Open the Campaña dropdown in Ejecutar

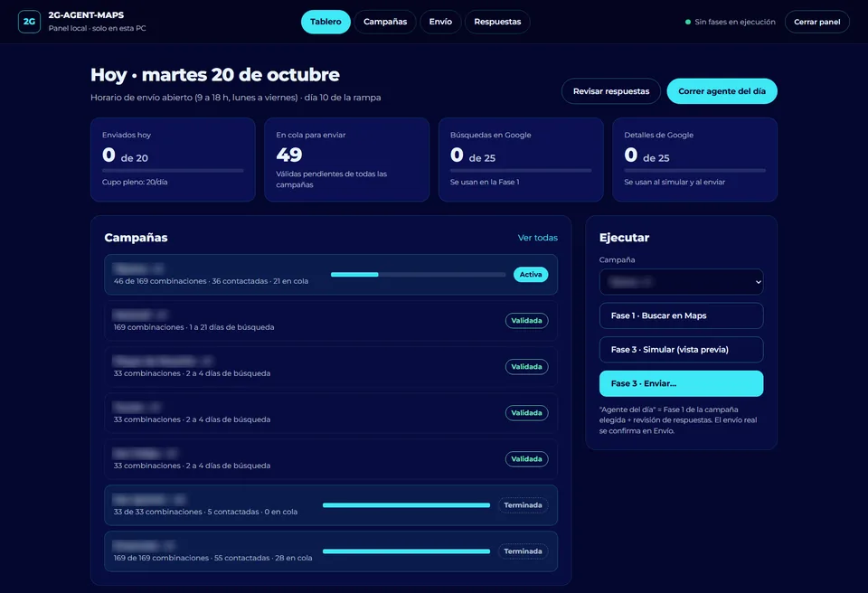(x=682, y=282)
